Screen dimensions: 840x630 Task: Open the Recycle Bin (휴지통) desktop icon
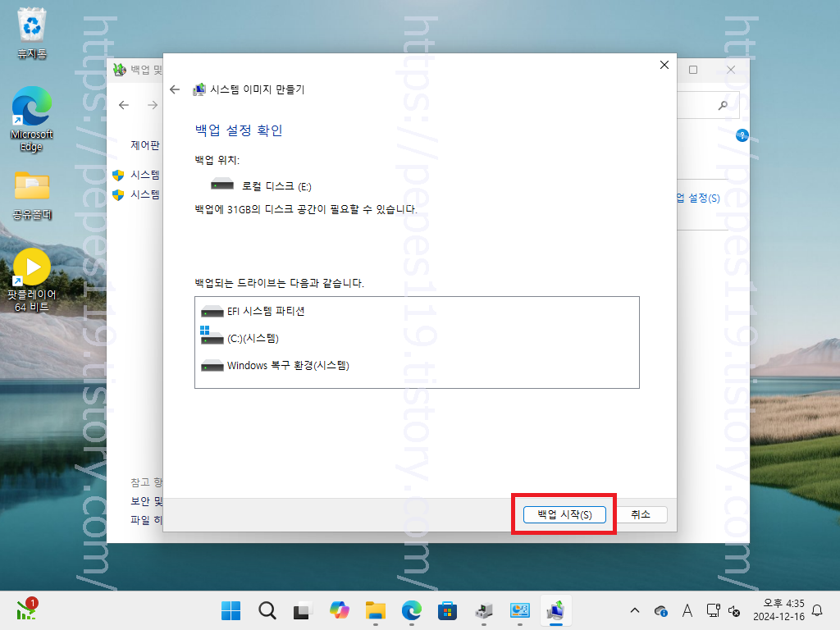tap(32, 33)
